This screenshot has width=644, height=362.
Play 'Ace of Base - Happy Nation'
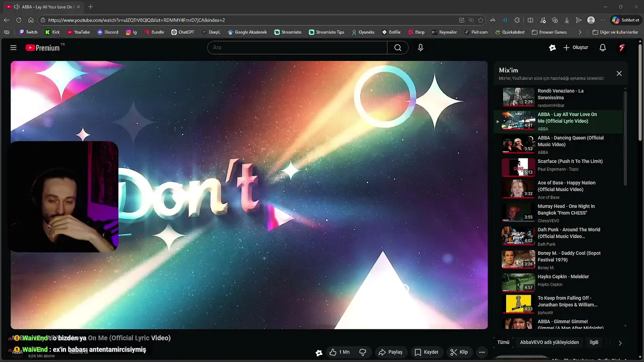pyautogui.click(x=558, y=189)
